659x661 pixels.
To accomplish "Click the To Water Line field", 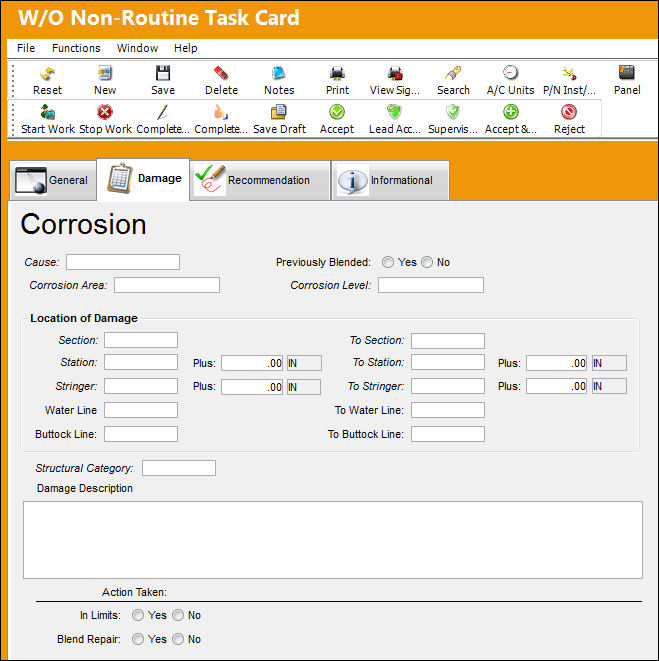I will (x=448, y=410).
